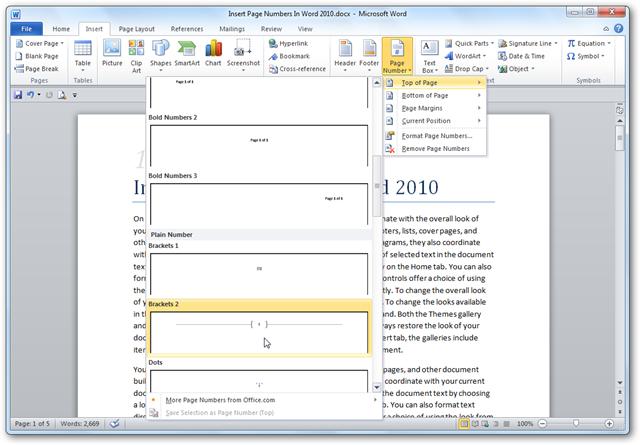
Task: Insert an Equation
Action: pos(589,43)
